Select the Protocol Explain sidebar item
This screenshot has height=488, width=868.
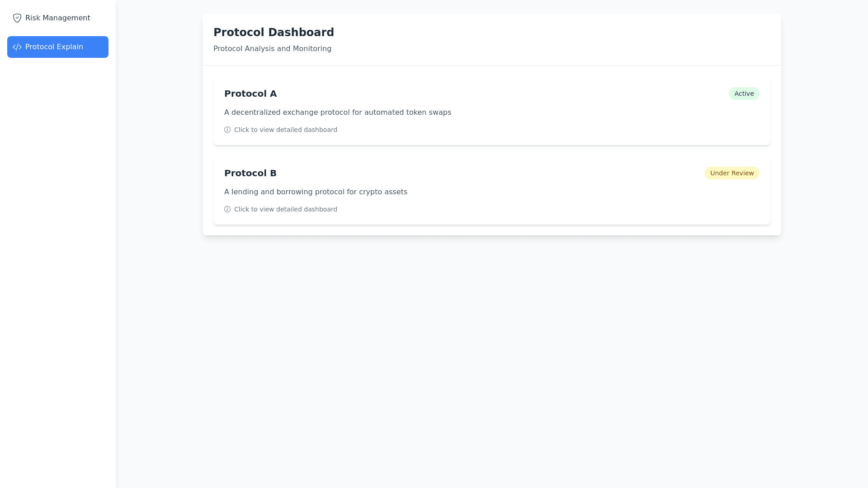point(57,47)
